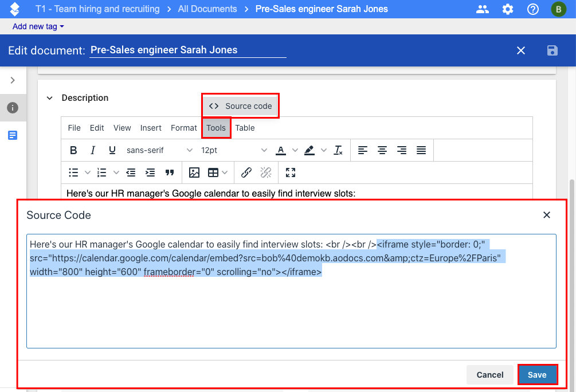Go to T1 - Team hiring and recruiting

click(97, 9)
